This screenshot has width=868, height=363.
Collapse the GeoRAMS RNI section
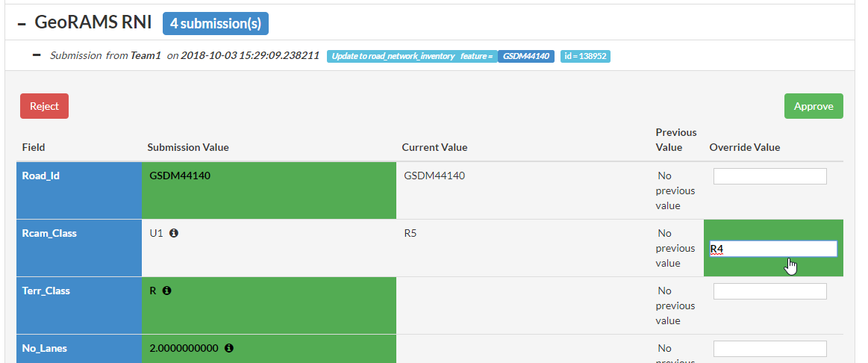click(22, 23)
